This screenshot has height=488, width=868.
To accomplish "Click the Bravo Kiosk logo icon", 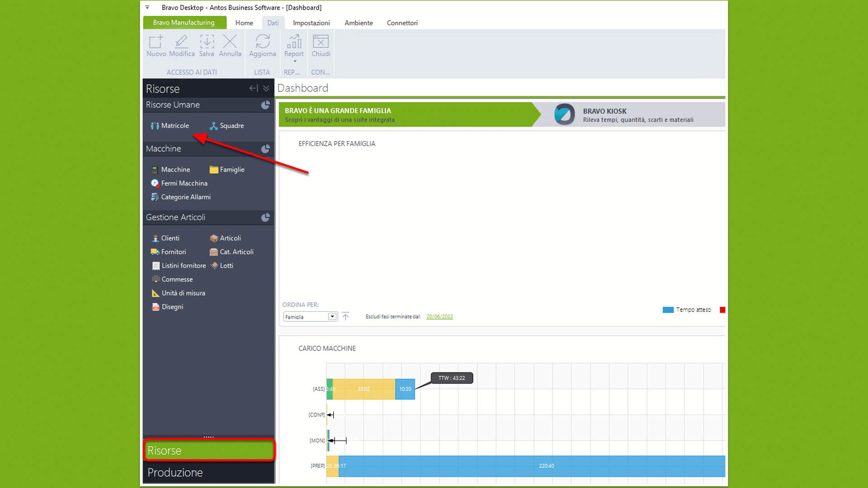I will (564, 115).
